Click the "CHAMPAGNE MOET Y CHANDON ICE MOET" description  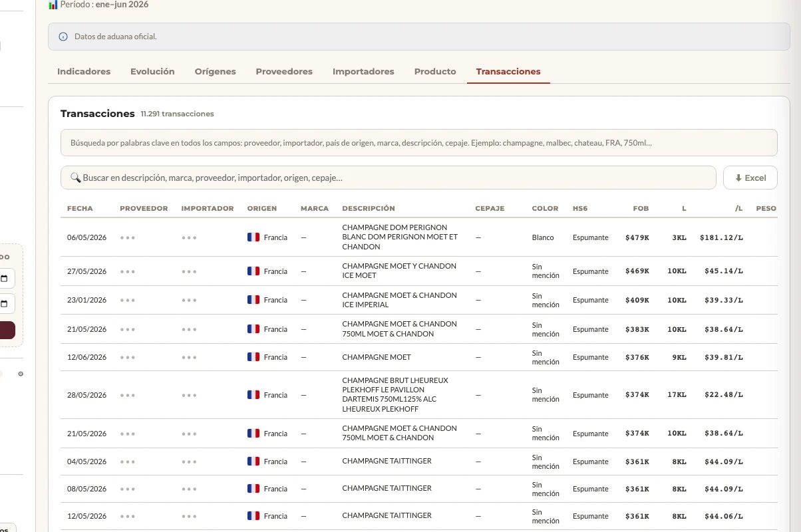click(x=399, y=271)
